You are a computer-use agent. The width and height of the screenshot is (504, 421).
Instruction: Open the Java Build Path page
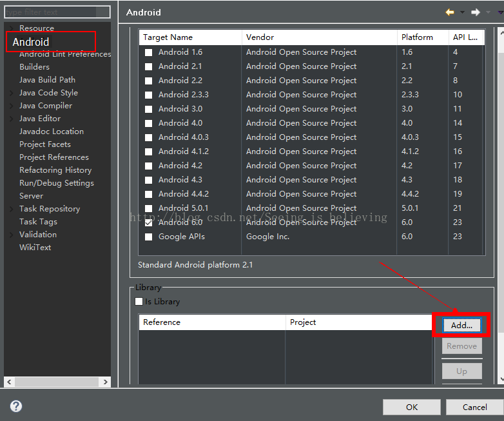coord(47,80)
